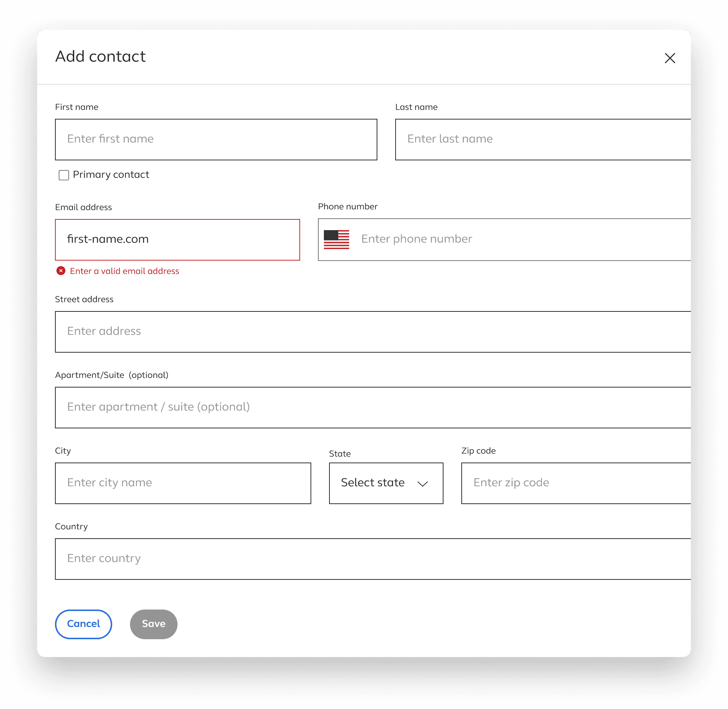Focus the Enter first name field
The height and width of the screenshot is (709, 728).
click(216, 140)
